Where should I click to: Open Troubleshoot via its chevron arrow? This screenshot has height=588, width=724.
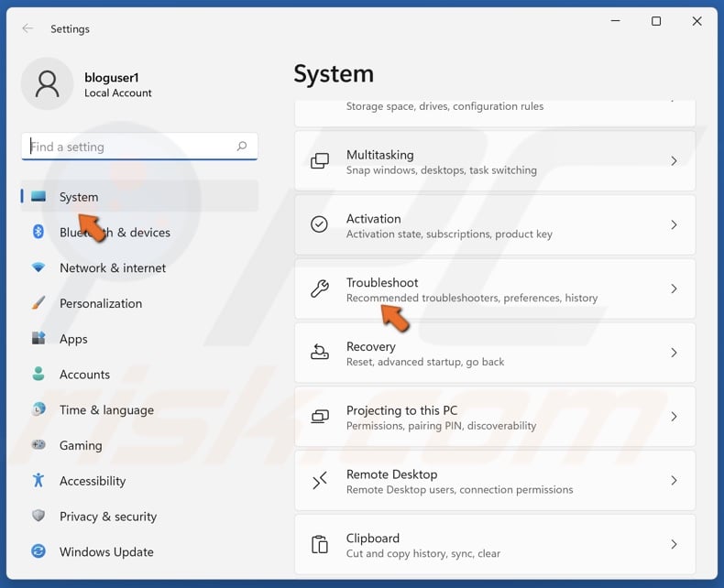[x=674, y=289]
